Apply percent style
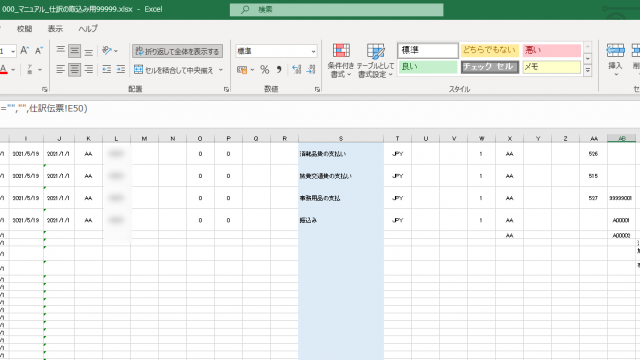640x360 pixels. 264,70
